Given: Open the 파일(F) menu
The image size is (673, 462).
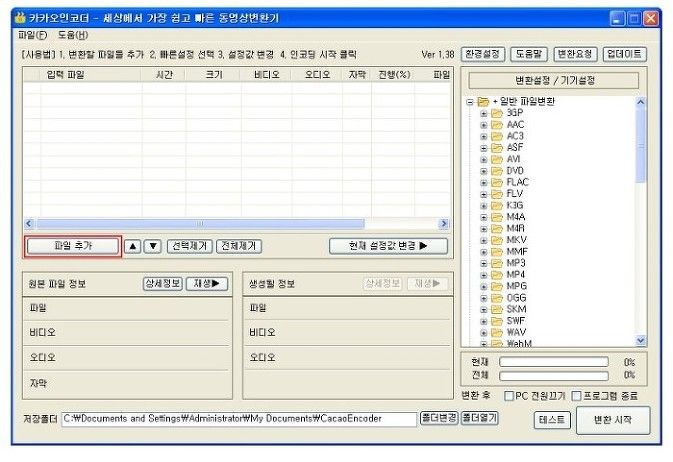Looking at the screenshot, I should [33, 35].
